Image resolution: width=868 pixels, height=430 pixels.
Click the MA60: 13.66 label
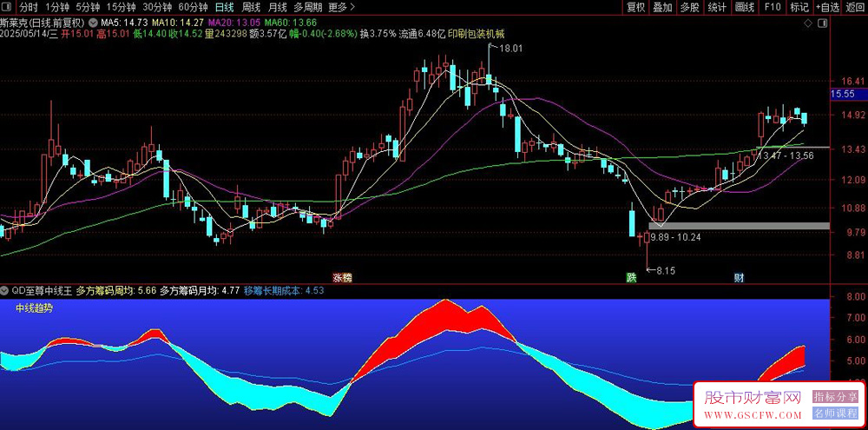tap(290, 23)
